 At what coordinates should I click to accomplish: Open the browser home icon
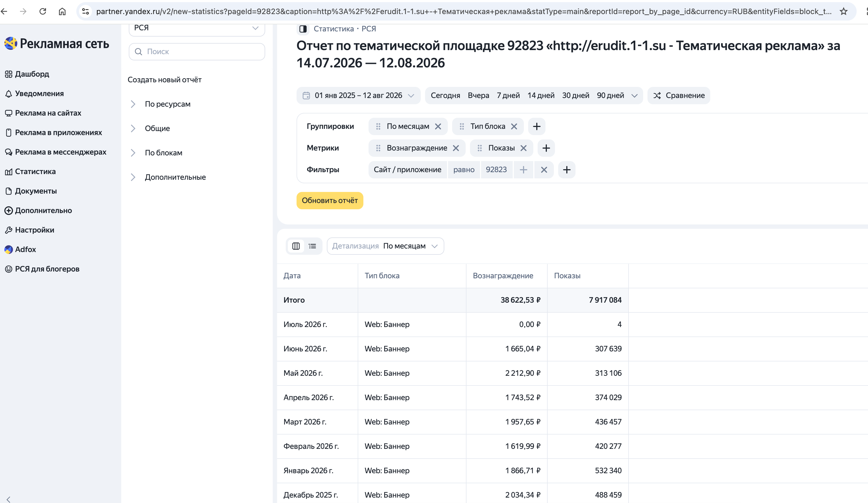point(62,11)
